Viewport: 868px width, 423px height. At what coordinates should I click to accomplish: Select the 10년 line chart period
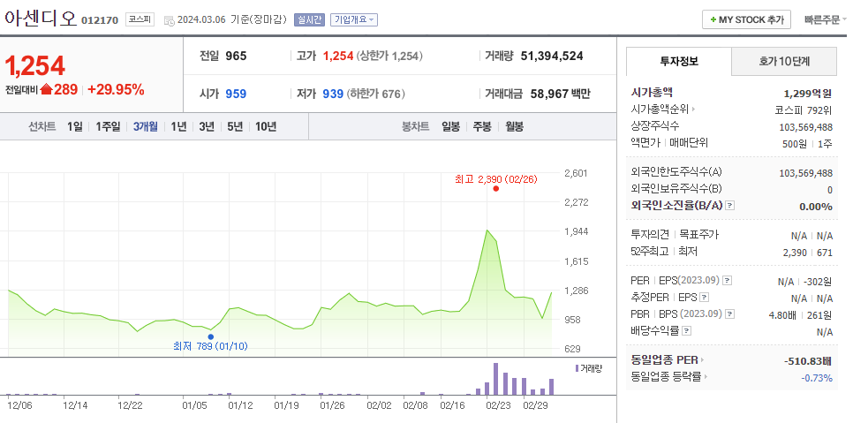266,126
